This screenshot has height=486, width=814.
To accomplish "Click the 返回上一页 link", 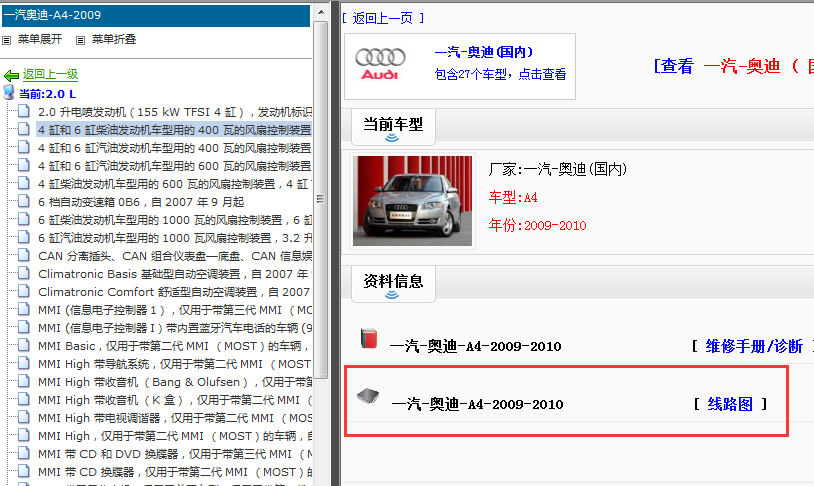I will pos(383,18).
